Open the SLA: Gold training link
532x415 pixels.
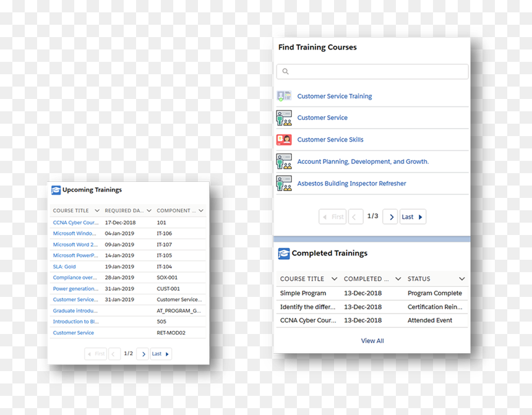click(x=64, y=267)
